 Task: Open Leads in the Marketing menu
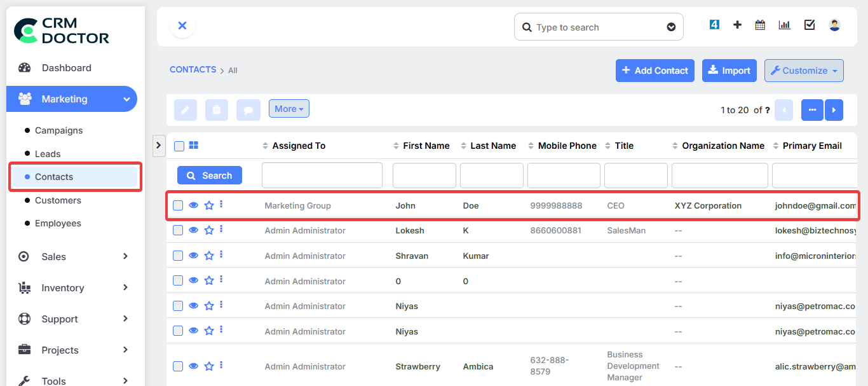click(48, 154)
